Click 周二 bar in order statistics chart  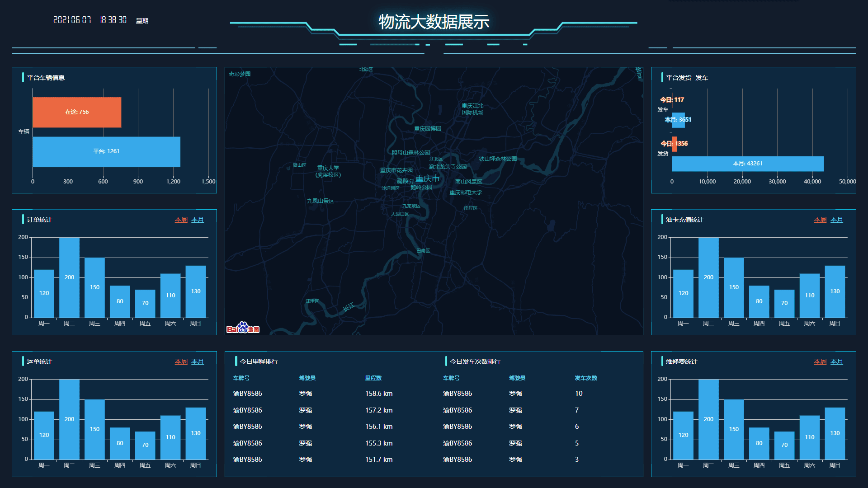pos(69,277)
